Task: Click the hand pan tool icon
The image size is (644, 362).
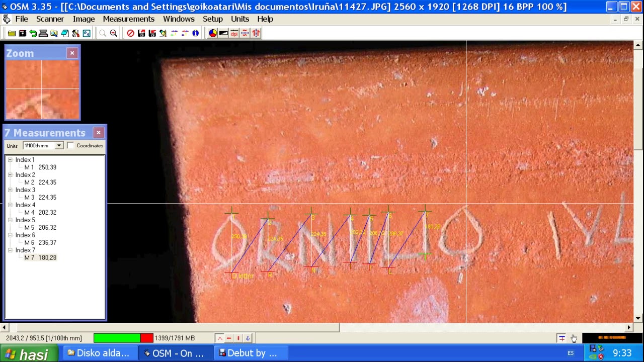Action: [x=574, y=338]
